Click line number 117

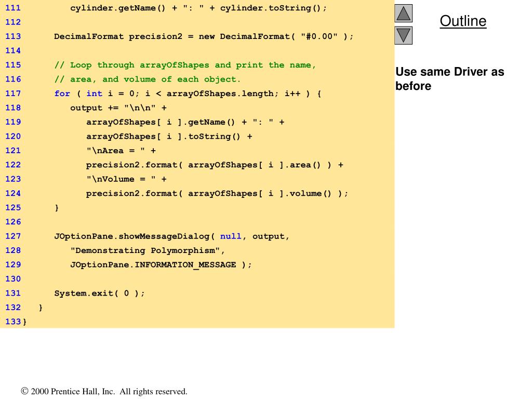[13, 94]
